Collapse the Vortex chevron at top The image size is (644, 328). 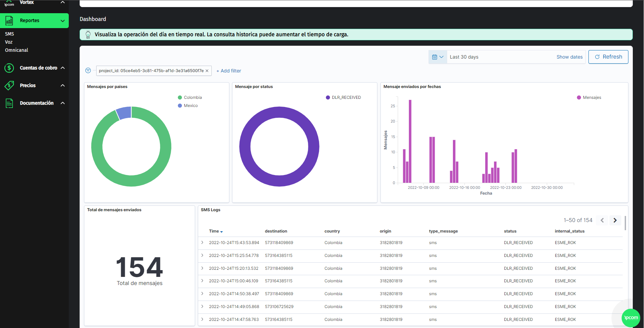point(63,2)
